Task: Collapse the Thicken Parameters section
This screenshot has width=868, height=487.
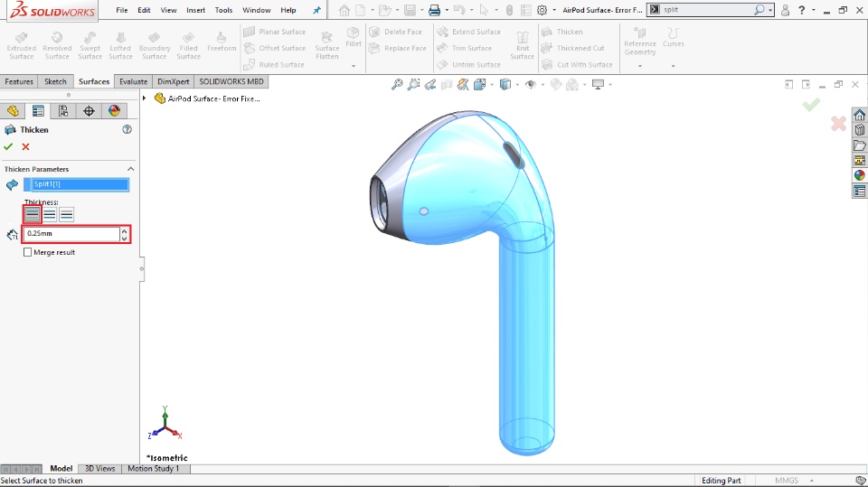Action: pyautogui.click(x=130, y=169)
